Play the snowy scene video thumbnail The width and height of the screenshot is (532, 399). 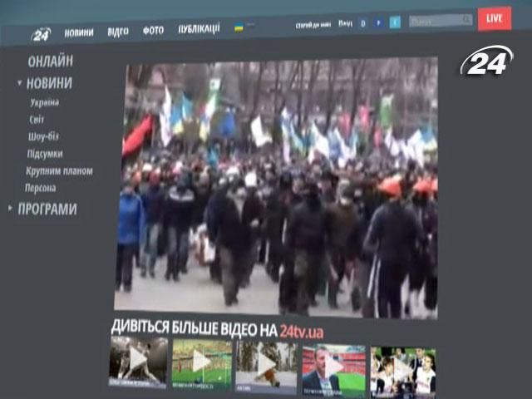pos(266,367)
